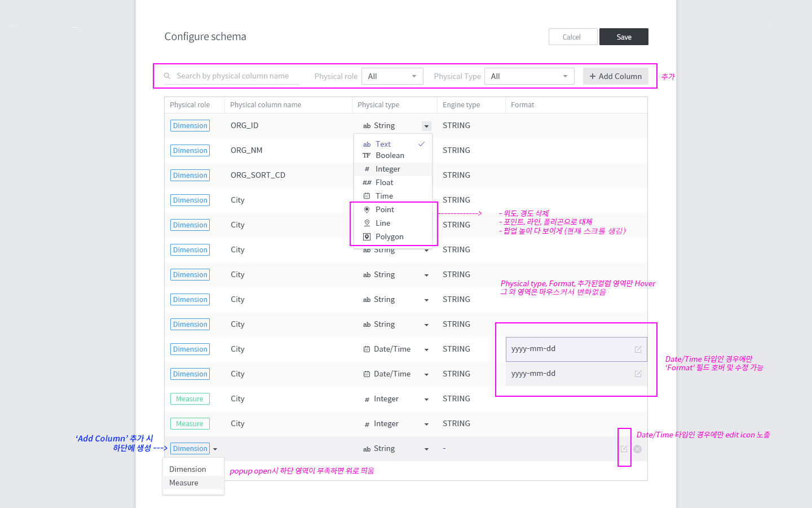Click the highlighted yyyy-mm-dd format field
Image resolution: width=812 pixels, height=508 pixels.
(x=576, y=349)
